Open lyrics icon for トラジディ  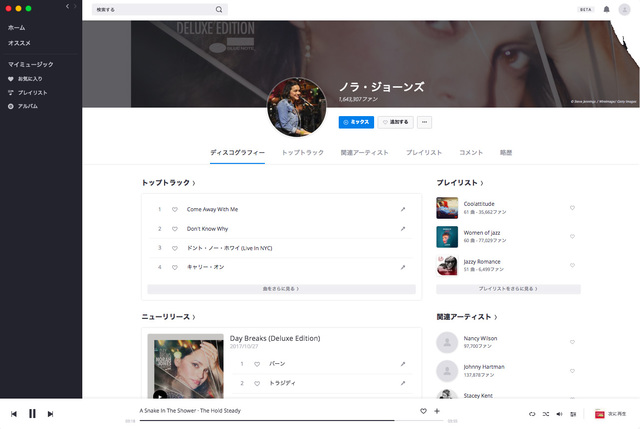[x=403, y=383]
